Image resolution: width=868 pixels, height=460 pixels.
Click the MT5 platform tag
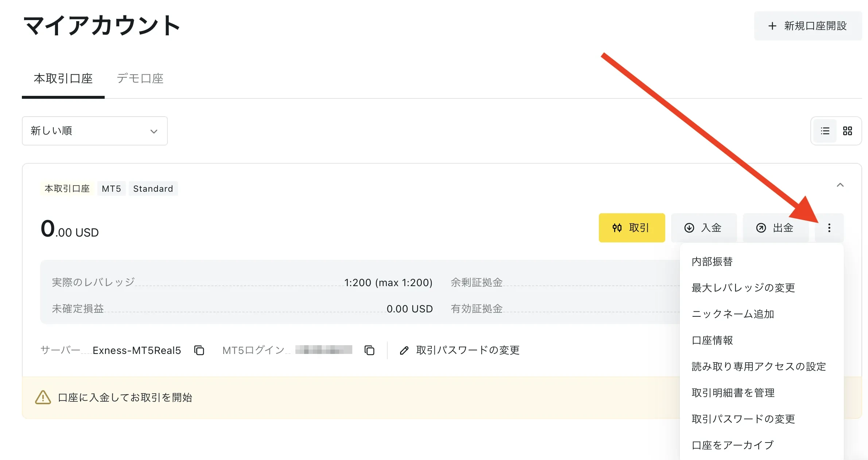pyautogui.click(x=111, y=189)
